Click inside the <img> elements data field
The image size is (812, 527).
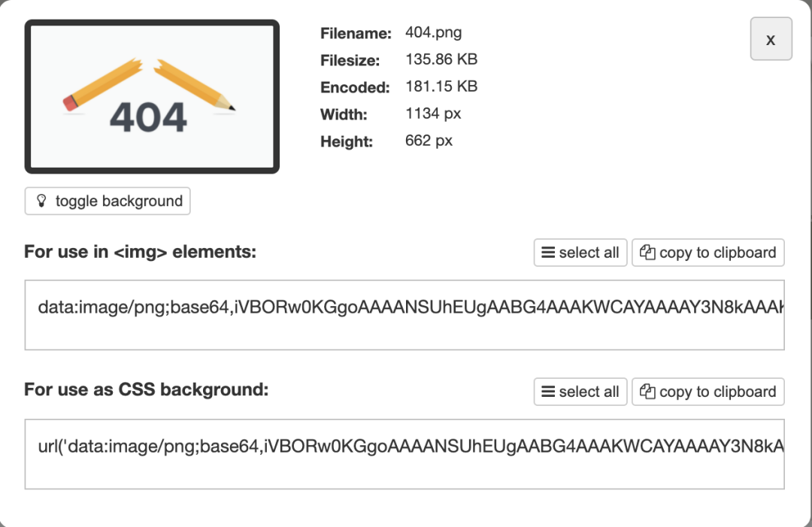click(404, 315)
